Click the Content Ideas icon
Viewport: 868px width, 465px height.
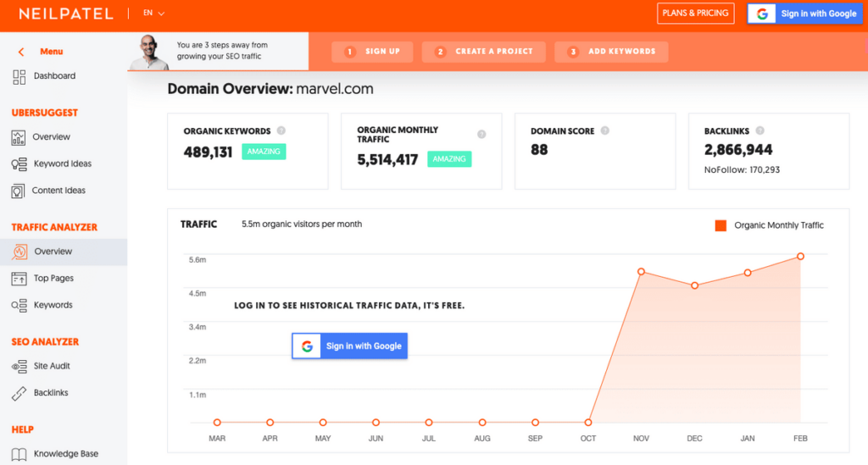[18, 191]
